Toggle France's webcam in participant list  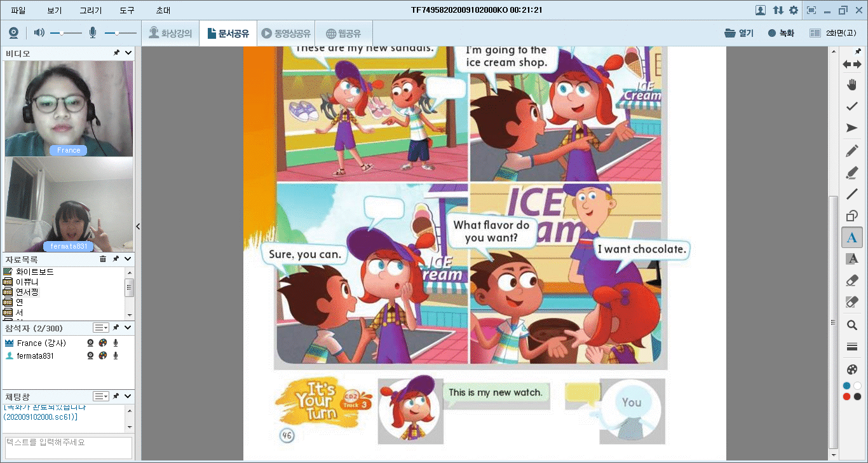[x=91, y=343]
